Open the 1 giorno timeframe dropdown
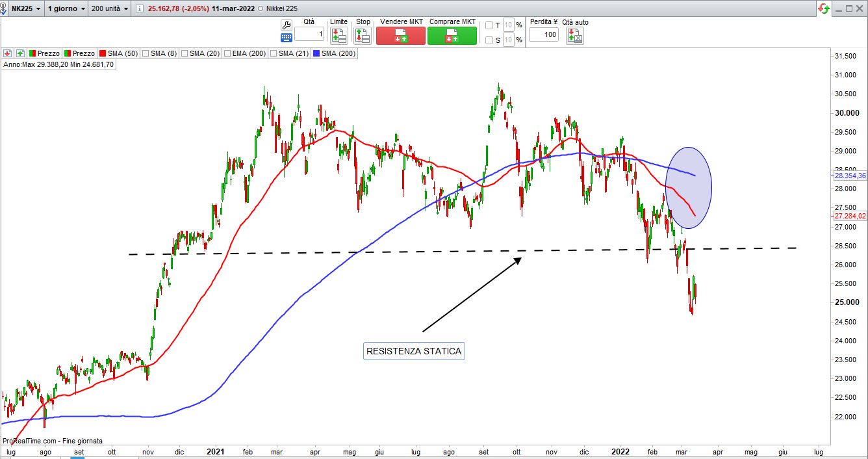Viewport: 868px width, 459px height. pos(66,8)
